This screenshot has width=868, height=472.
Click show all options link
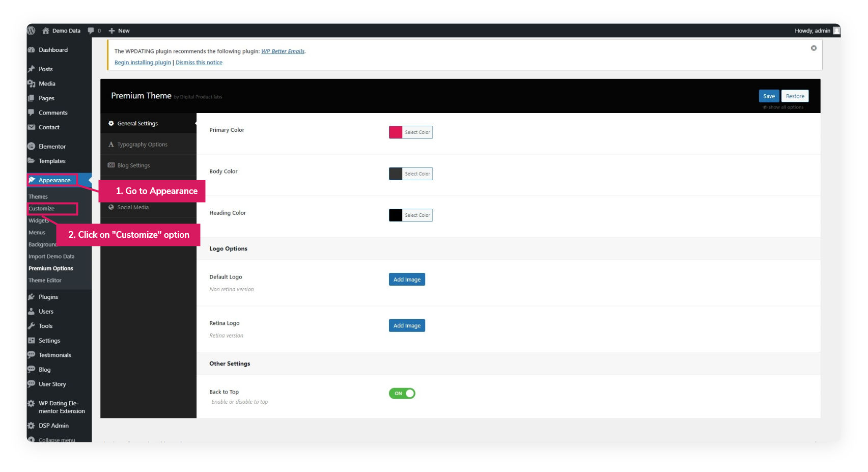click(783, 107)
